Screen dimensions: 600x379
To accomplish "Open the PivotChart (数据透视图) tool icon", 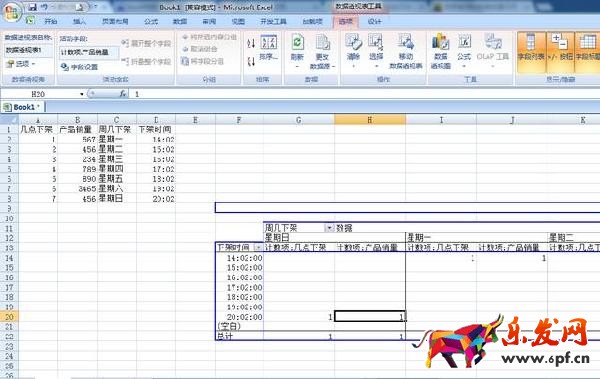I will (440, 51).
